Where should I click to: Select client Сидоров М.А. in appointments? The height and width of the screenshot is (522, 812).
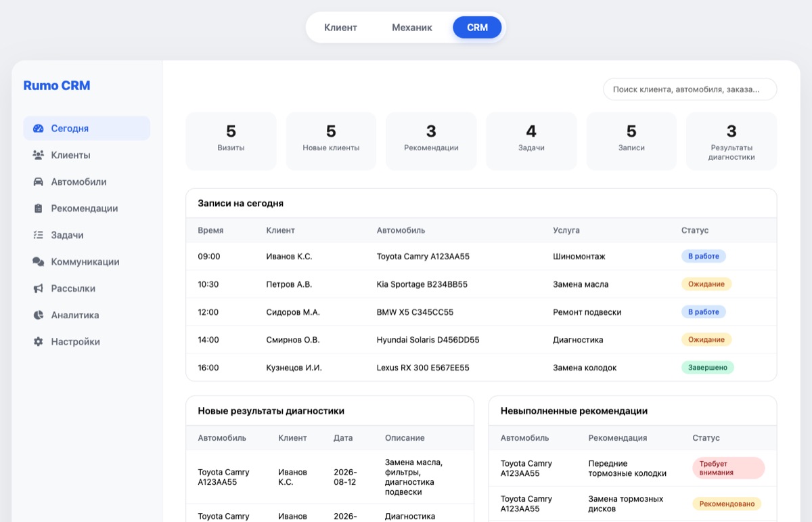[x=293, y=312]
